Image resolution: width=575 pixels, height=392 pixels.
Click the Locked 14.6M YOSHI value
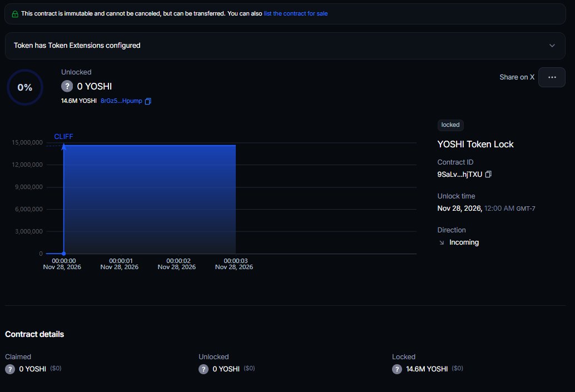pyautogui.click(x=427, y=369)
